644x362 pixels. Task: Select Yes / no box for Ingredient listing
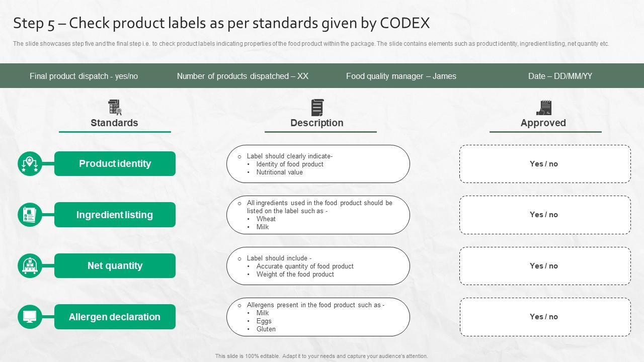tap(544, 215)
